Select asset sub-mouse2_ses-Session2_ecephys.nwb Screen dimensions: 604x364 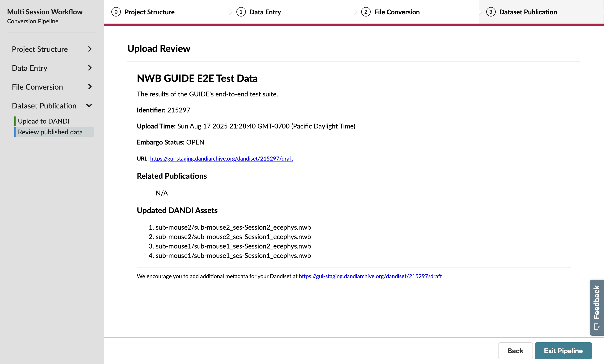coord(233,227)
